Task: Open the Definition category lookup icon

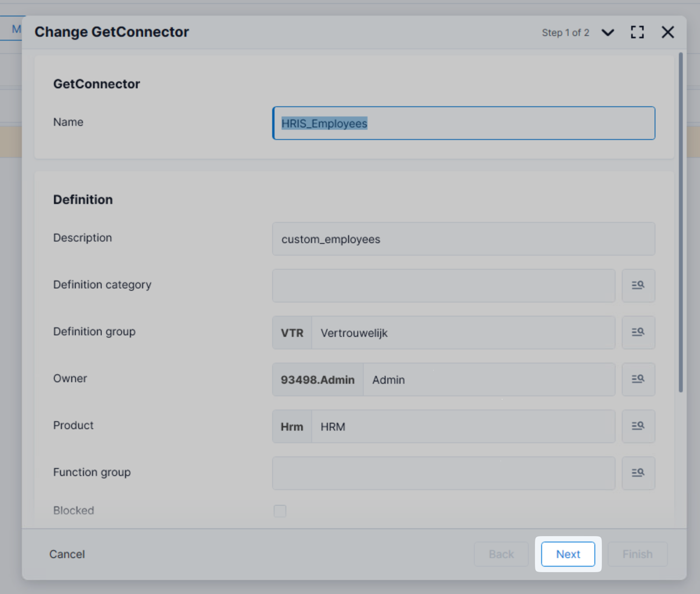Action: pyautogui.click(x=638, y=285)
